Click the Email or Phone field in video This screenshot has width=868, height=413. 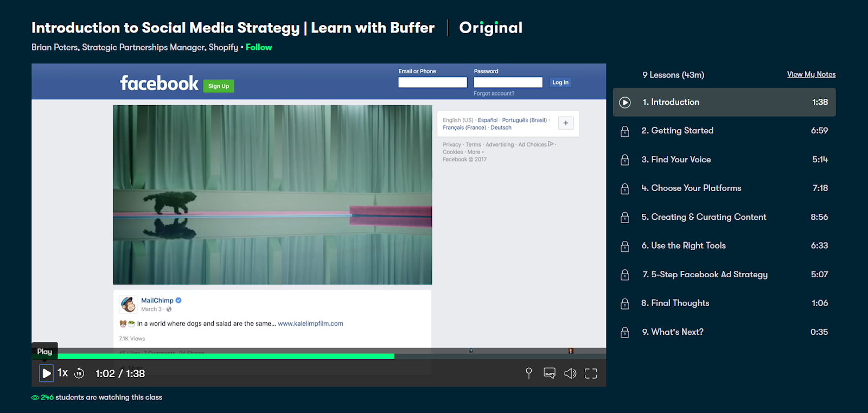click(432, 82)
